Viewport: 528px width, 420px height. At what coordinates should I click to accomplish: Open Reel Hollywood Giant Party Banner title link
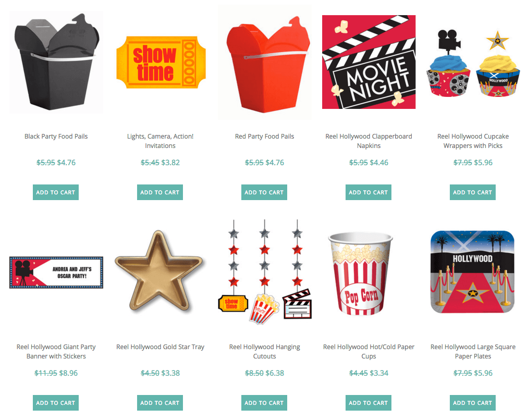tap(56, 351)
